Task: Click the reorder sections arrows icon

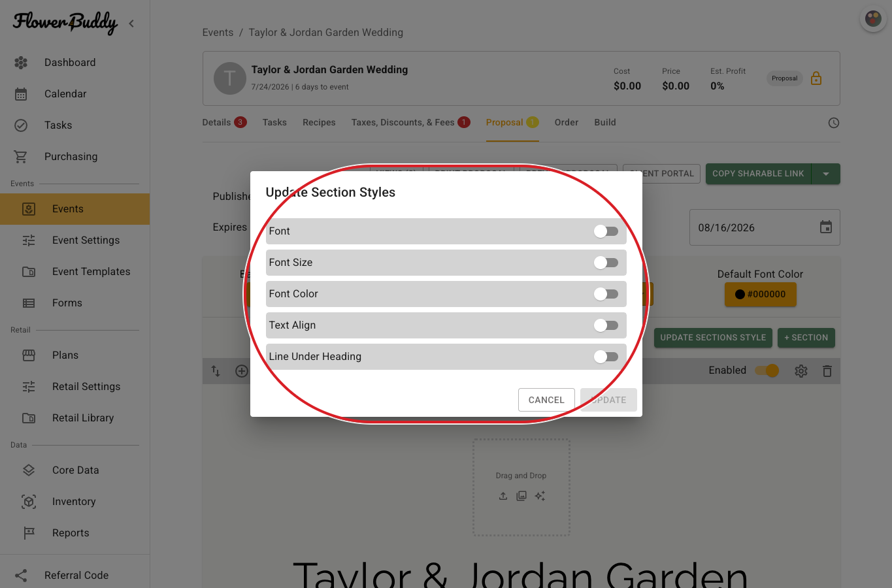Action: (216, 371)
